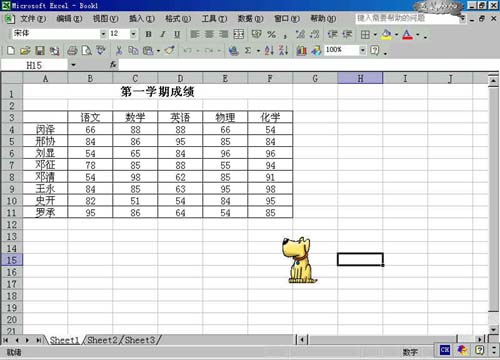The width and height of the screenshot is (500, 360).
Task: Print the worksheet
Action: pos(72,50)
